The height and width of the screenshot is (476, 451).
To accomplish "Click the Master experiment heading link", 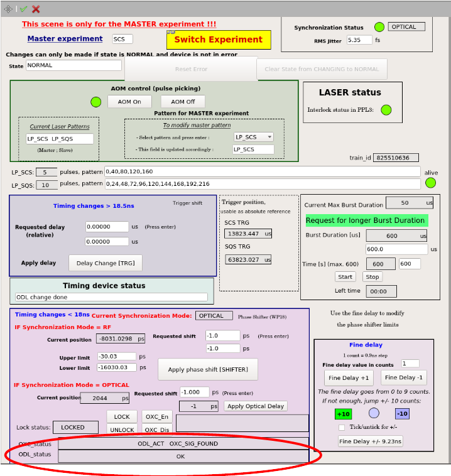I will point(65,39).
